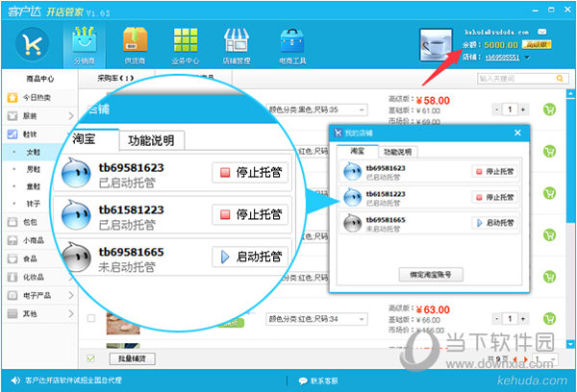The width and height of the screenshot is (577, 392).
Task: Add the ¥63.00 item to cart
Action: pos(549,318)
